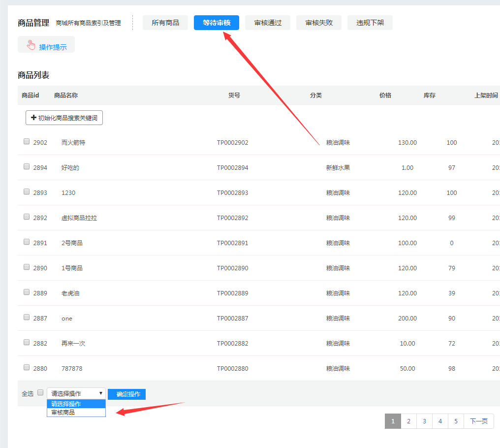Go to the 审核失败 tab
The height and width of the screenshot is (448, 500).
[x=319, y=23]
